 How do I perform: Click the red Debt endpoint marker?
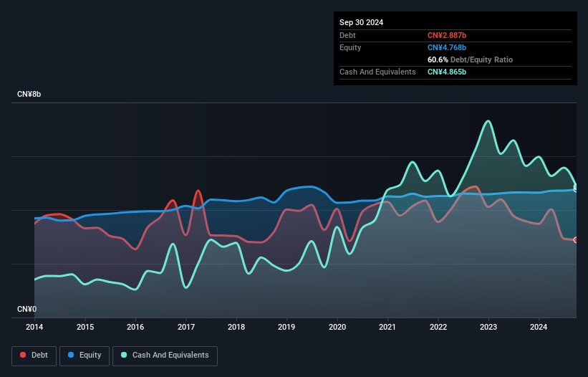[x=576, y=240]
